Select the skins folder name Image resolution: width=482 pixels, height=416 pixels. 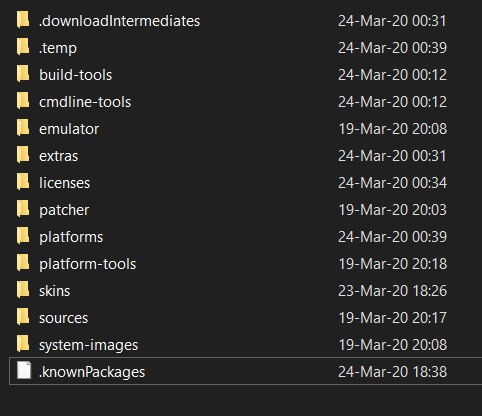[x=55, y=291]
